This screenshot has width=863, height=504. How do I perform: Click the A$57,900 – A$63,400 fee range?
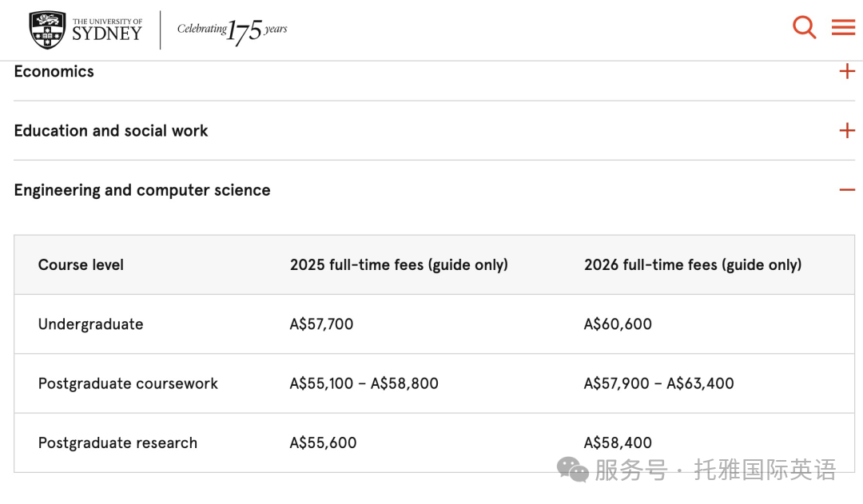(658, 383)
